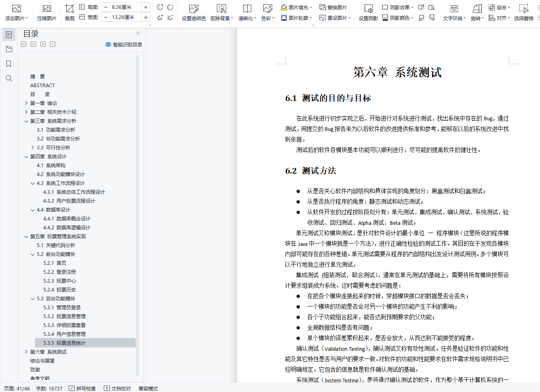The width and height of the screenshot is (540, 392).
Task: Open 设置阴影 shadow settings
Action: [x=368, y=13]
